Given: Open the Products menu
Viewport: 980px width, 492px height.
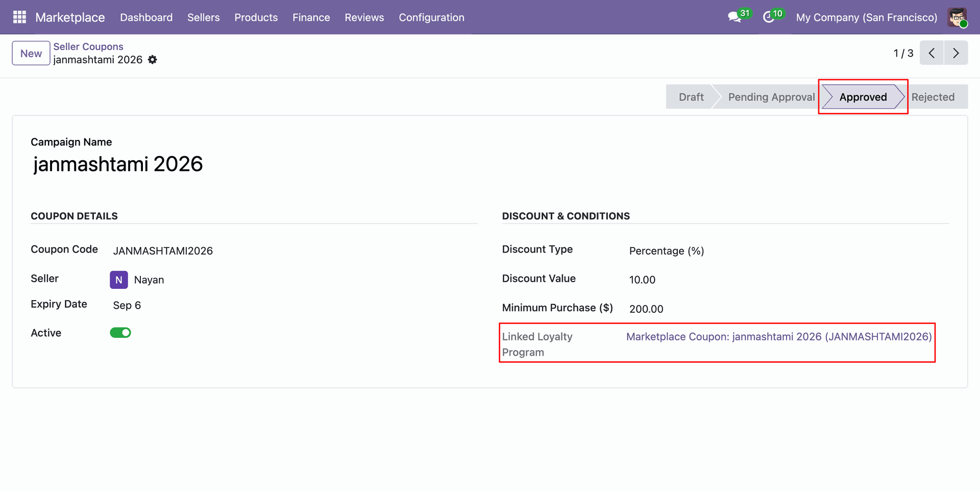Looking at the screenshot, I should tap(256, 17).
